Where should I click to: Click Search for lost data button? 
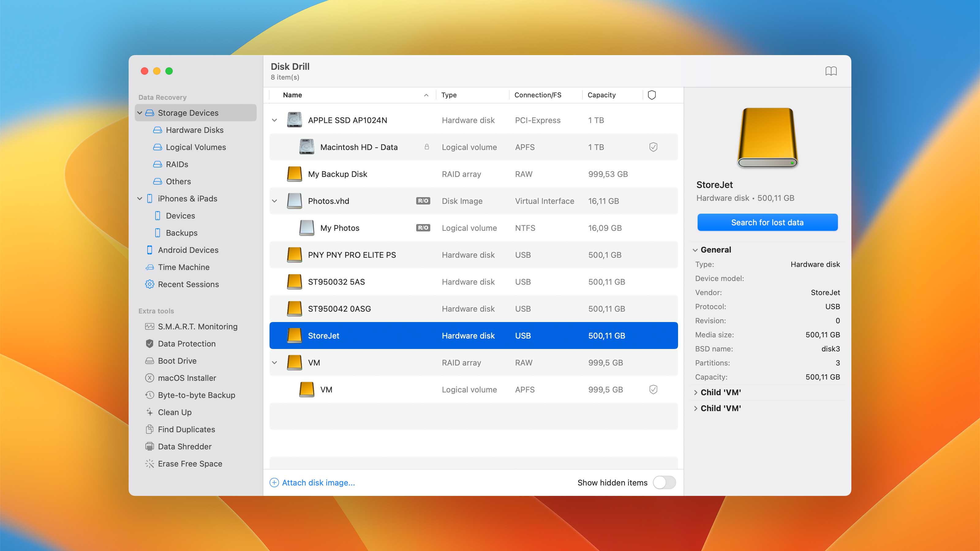point(767,223)
